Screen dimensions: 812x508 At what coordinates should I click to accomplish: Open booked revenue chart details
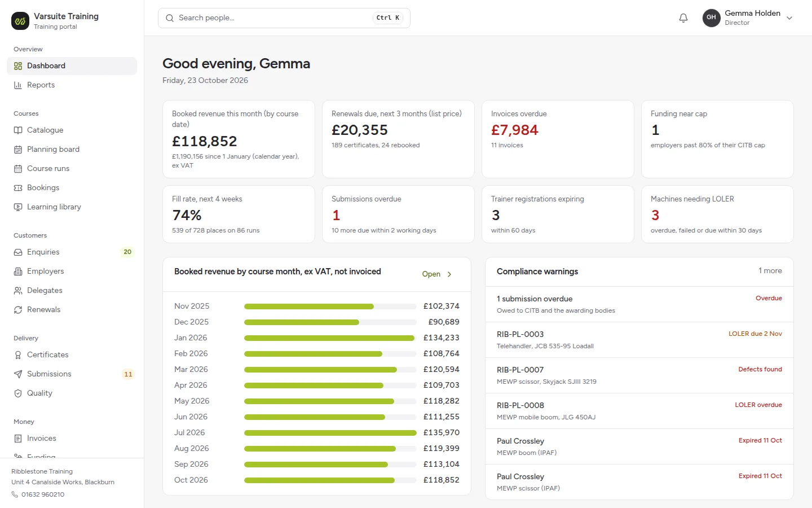click(437, 274)
